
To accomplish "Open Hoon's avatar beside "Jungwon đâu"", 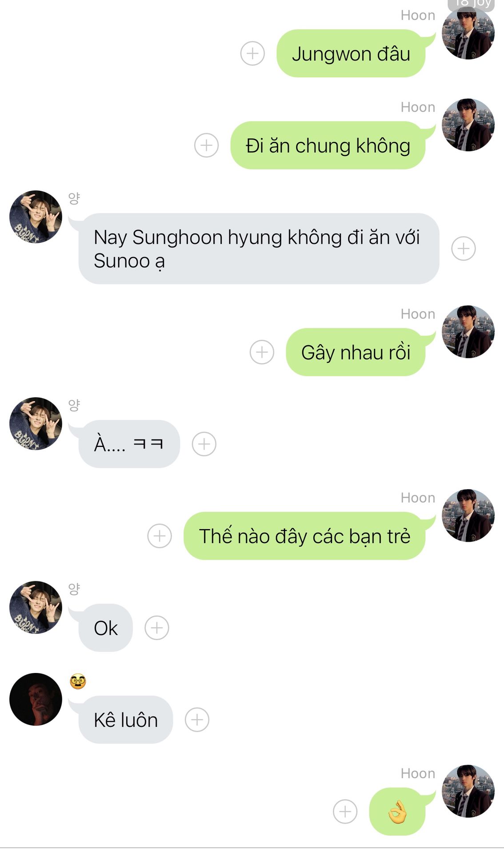I will pyautogui.click(x=468, y=33).
